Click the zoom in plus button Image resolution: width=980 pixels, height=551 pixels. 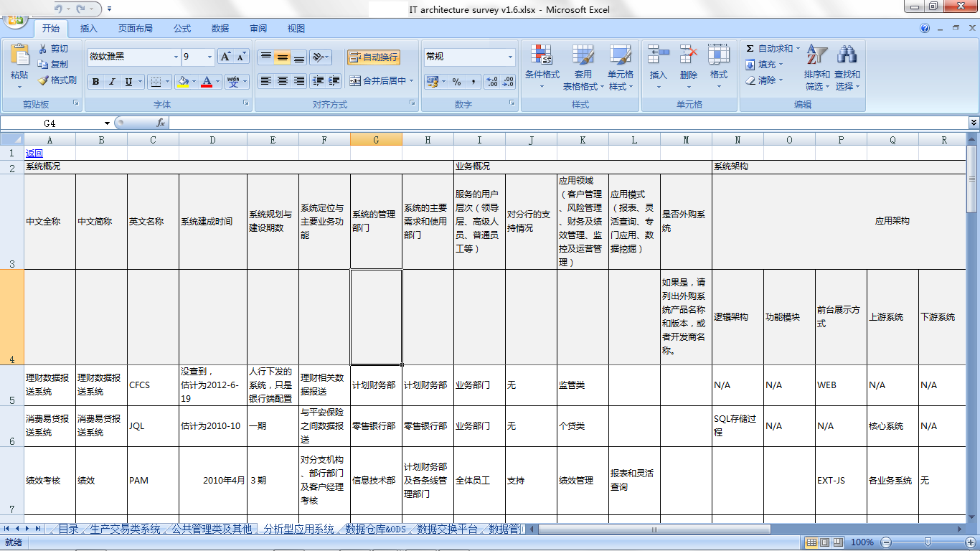[970, 542]
